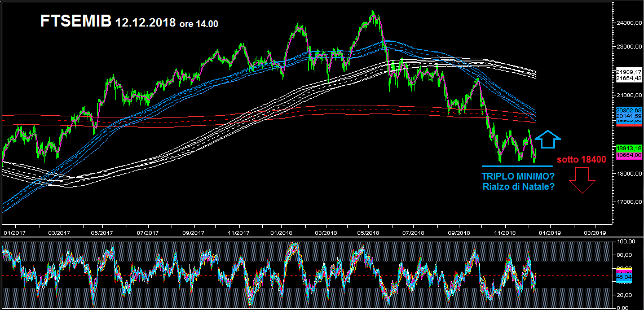Click the 03/2018 date axis label
The image size is (644, 310).
[x=326, y=232]
